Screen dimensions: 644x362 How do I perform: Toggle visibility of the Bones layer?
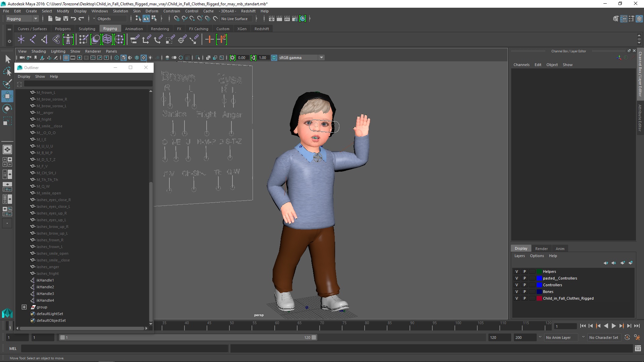(517, 292)
